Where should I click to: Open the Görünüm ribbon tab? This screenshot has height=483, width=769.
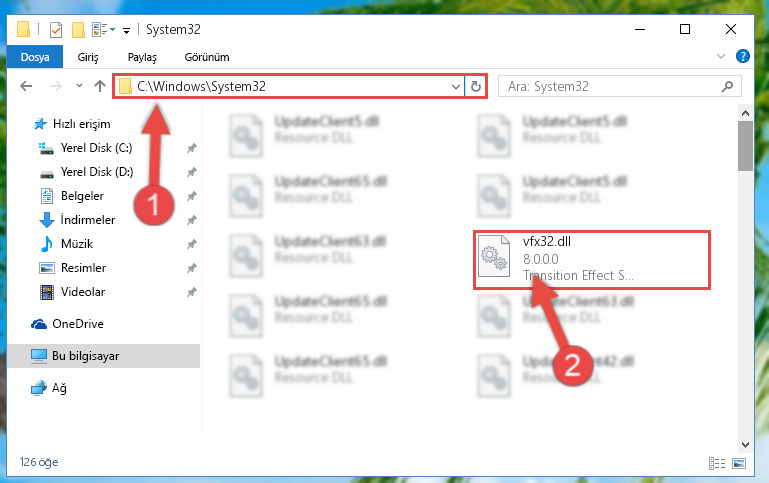pos(206,57)
